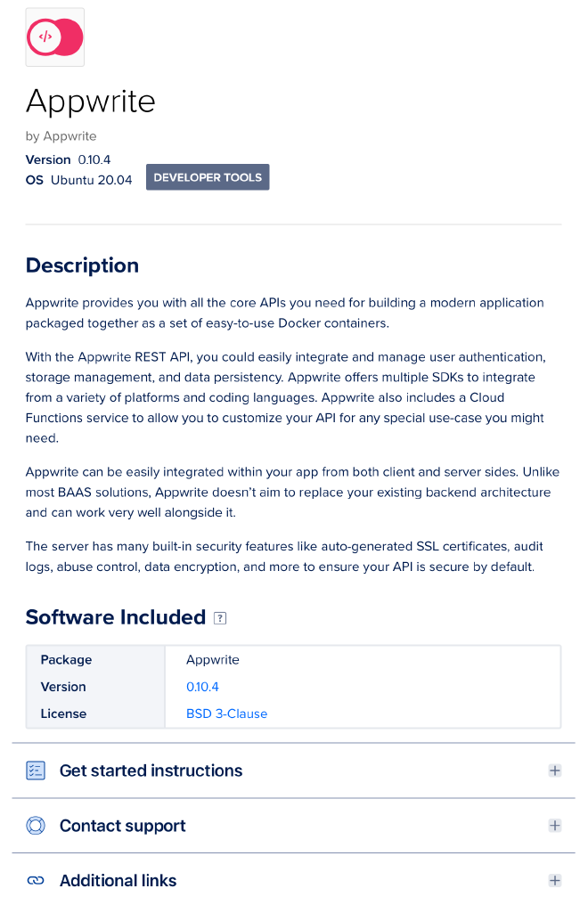Click the Appwrite logo icon

[x=54, y=37]
